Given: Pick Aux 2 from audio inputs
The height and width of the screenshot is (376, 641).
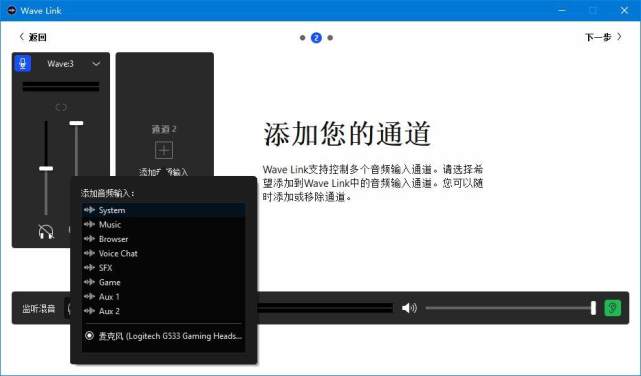Looking at the screenshot, I should point(164,311).
